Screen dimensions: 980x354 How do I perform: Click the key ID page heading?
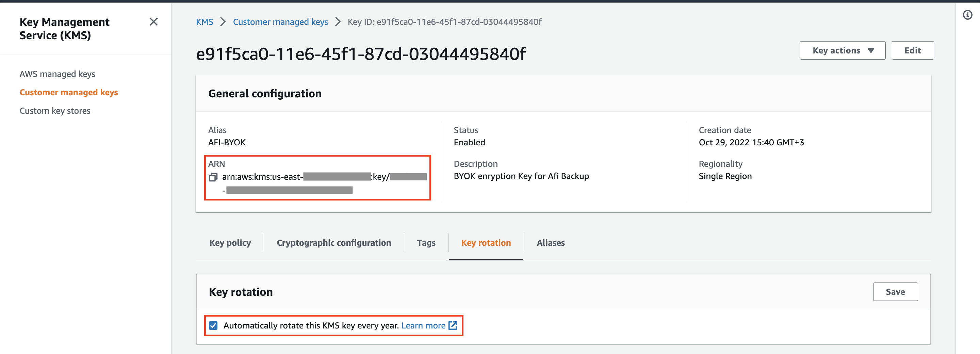[x=361, y=54]
